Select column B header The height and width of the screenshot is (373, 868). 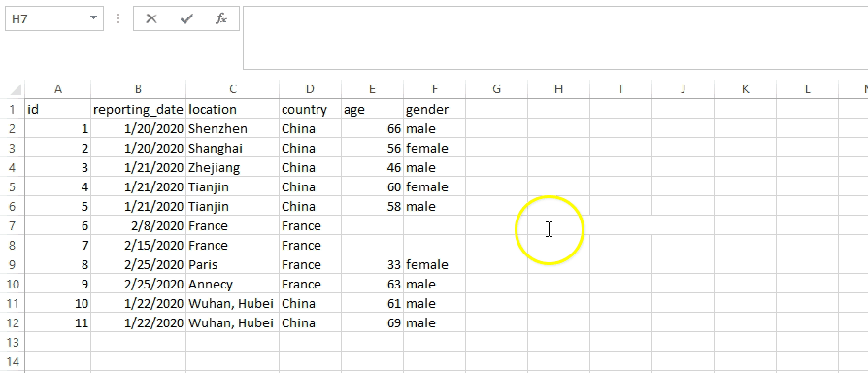tap(138, 89)
